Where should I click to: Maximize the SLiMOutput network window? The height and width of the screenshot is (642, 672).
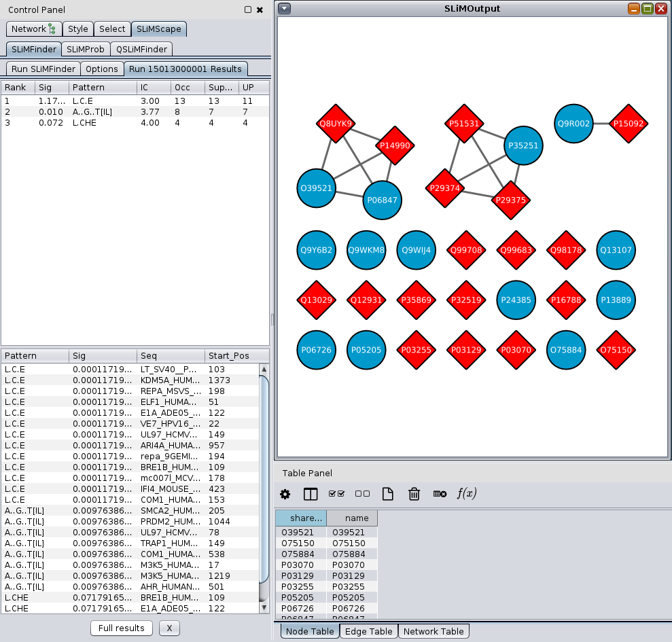[648, 8]
